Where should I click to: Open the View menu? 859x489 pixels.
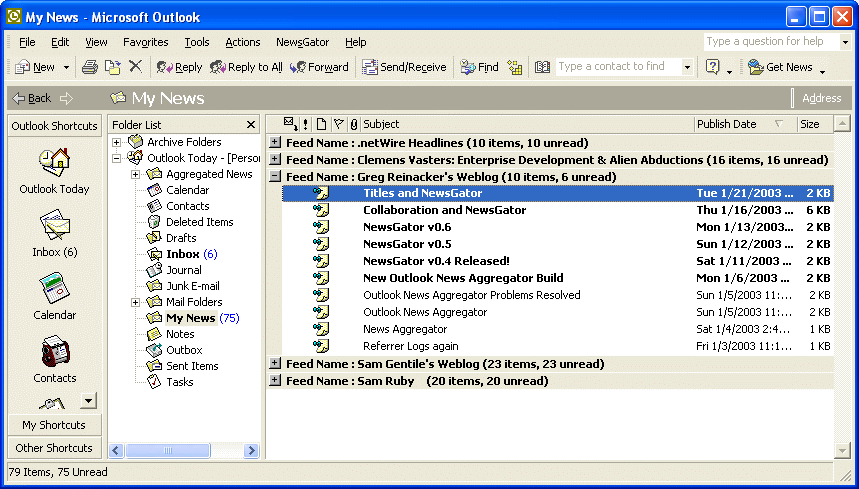(96, 42)
